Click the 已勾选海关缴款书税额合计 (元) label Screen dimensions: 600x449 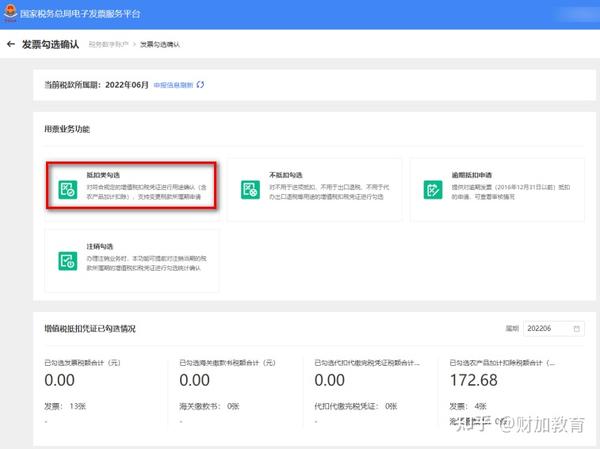227,362
